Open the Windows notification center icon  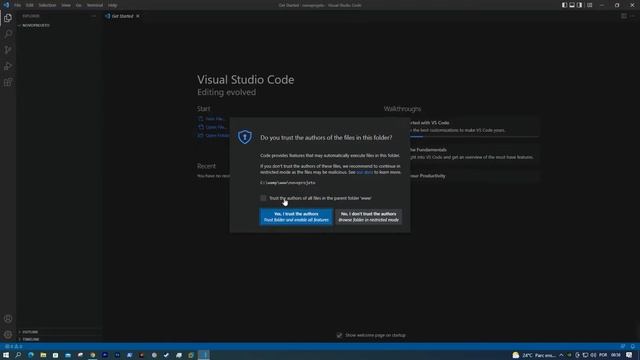(629, 355)
